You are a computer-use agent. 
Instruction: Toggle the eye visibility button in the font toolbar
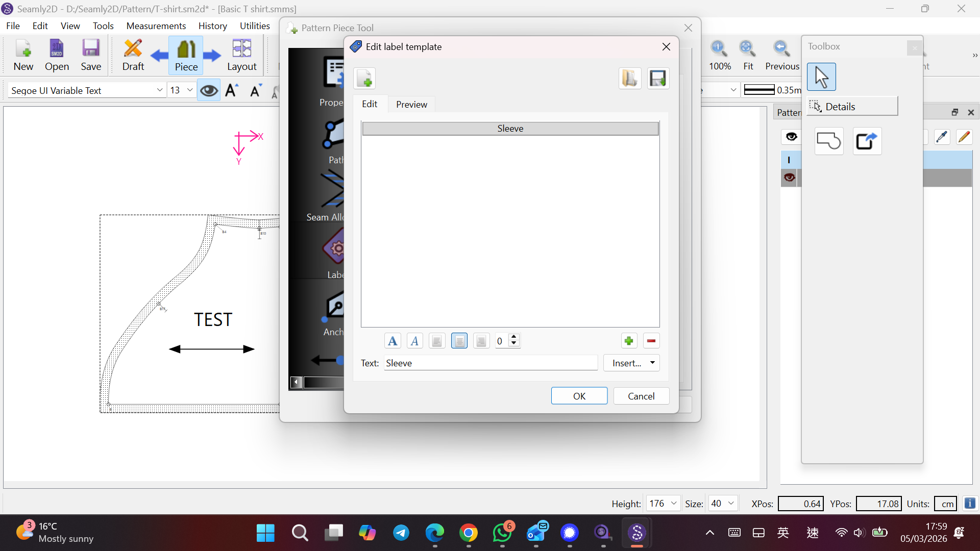pyautogui.click(x=208, y=90)
